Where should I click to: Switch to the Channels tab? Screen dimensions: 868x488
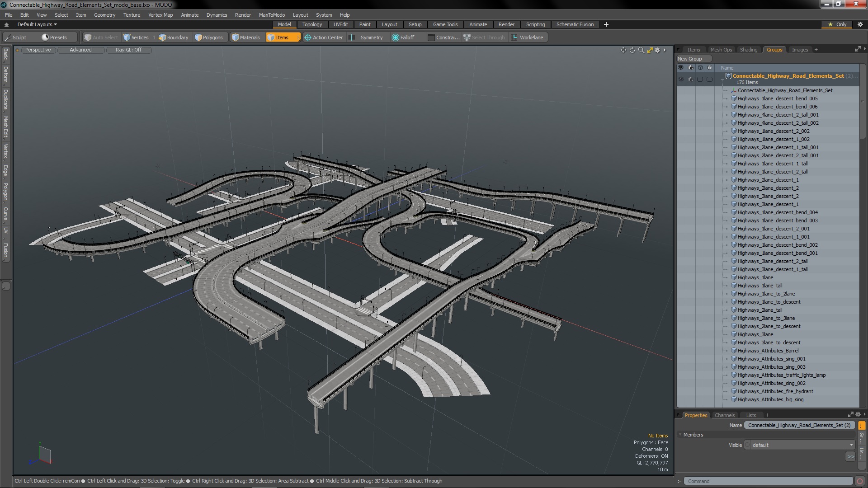725,415
